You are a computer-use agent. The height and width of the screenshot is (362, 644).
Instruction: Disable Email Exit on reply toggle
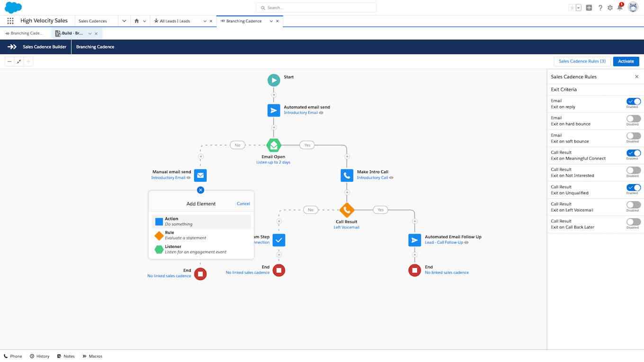[634, 102]
